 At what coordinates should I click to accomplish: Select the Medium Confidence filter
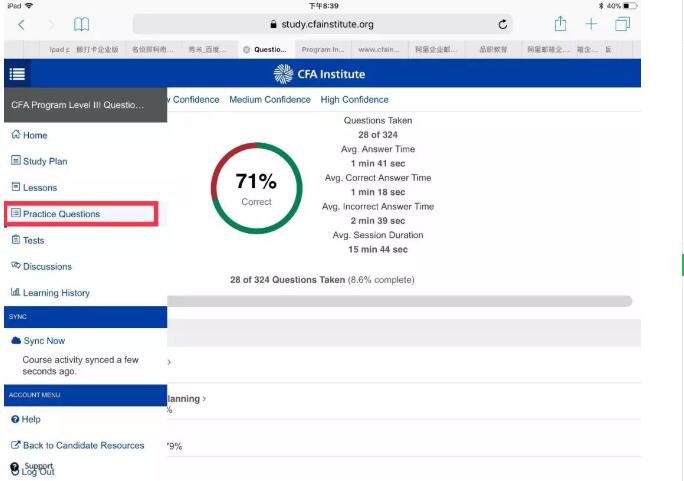(x=270, y=99)
